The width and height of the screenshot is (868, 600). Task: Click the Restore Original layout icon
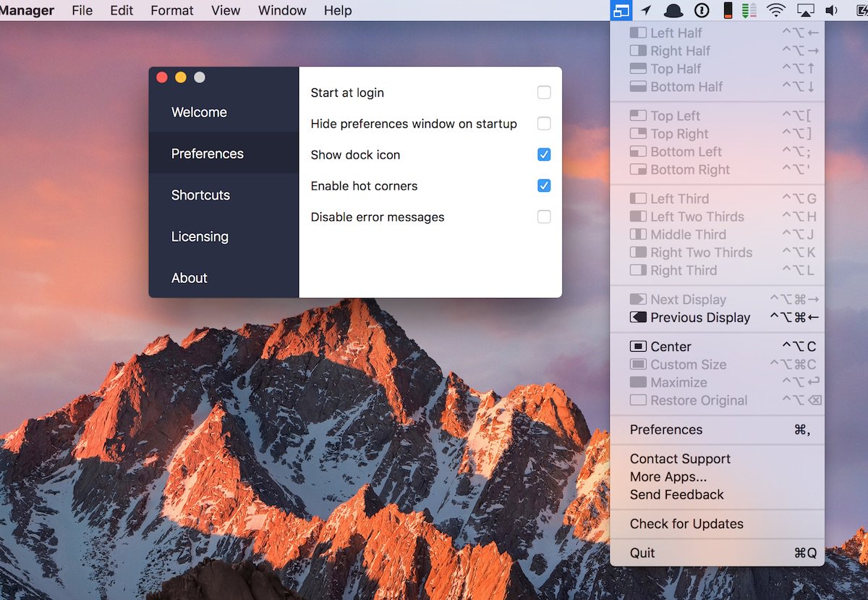pos(639,400)
